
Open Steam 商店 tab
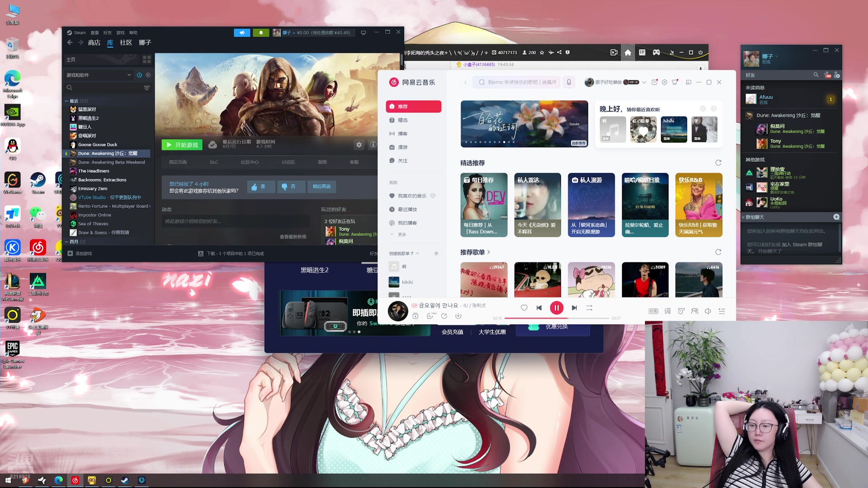94,42
